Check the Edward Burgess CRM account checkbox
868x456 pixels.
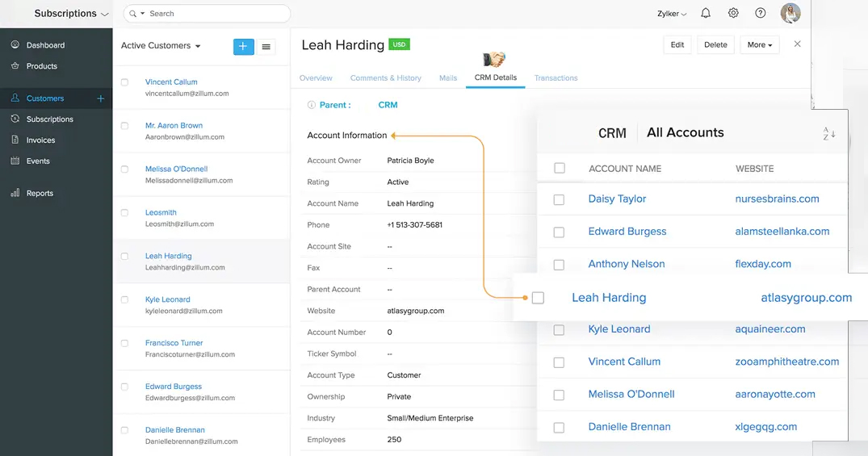pos(559,232)
